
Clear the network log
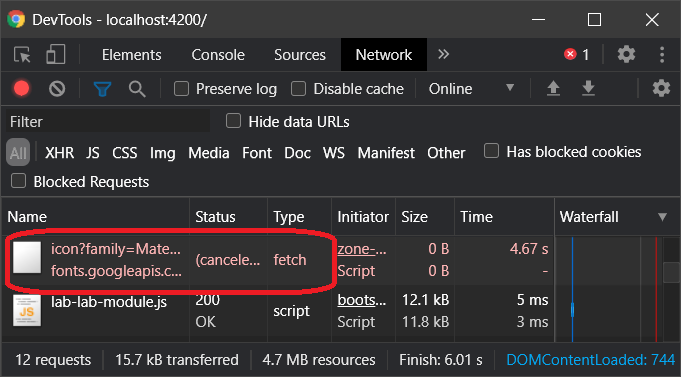[x=57, y=89]
